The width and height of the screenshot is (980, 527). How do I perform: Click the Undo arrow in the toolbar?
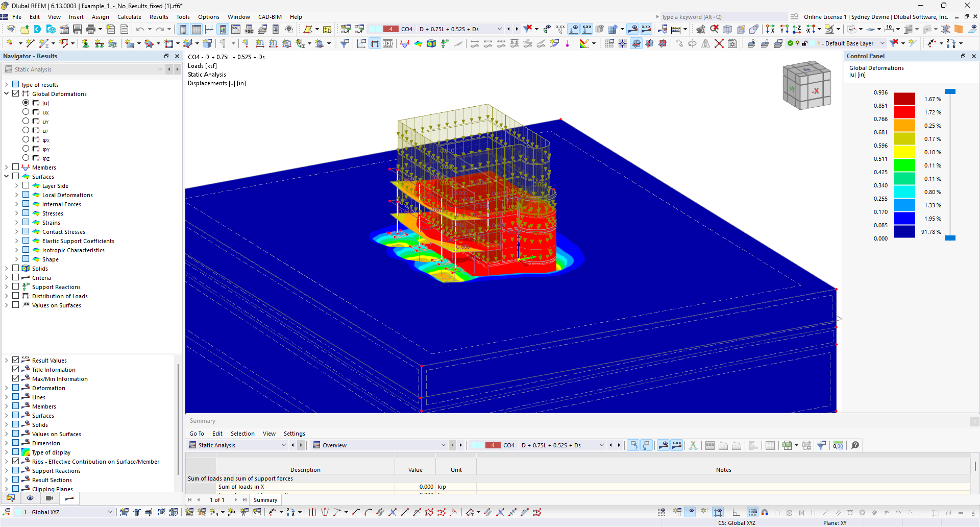pyautogui.click(x=140, y=29)
